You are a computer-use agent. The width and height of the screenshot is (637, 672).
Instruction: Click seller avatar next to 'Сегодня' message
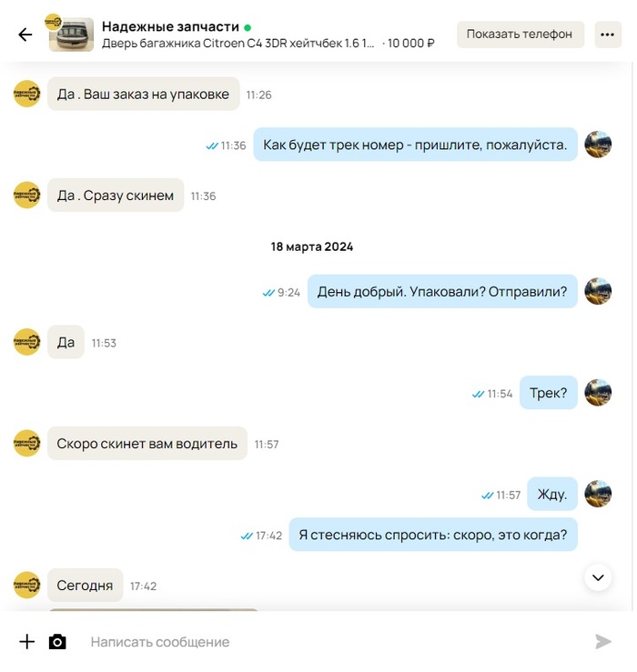[x=27, y=585]
